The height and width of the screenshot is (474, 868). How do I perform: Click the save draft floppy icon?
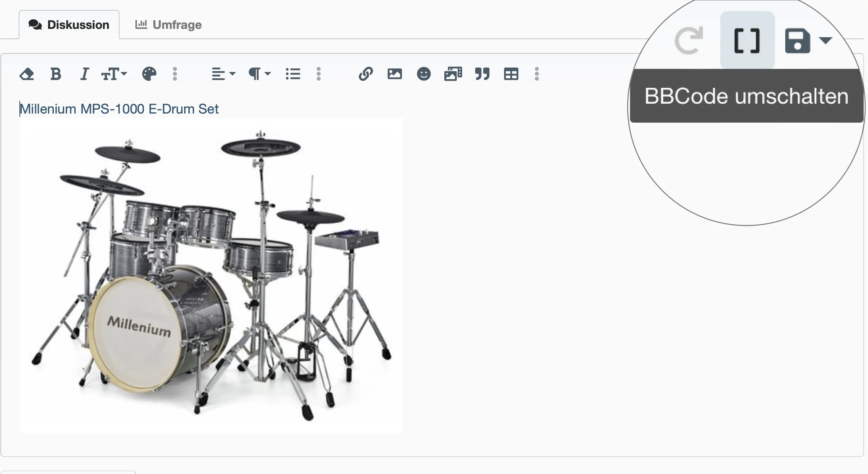[798, 40]
